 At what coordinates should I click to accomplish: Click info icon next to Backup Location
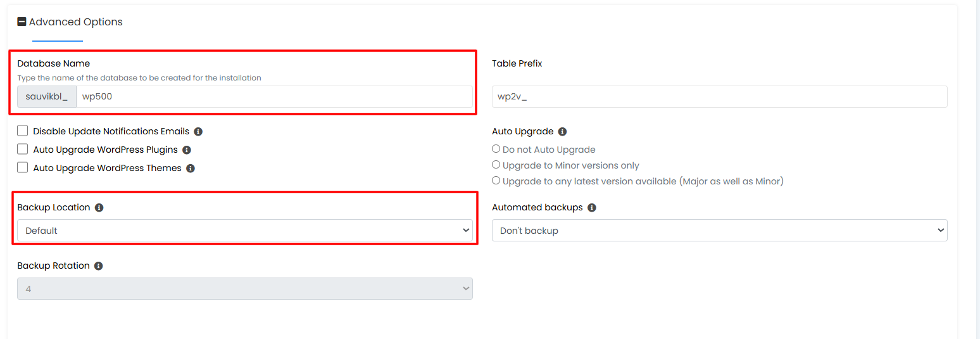point(99,208)
